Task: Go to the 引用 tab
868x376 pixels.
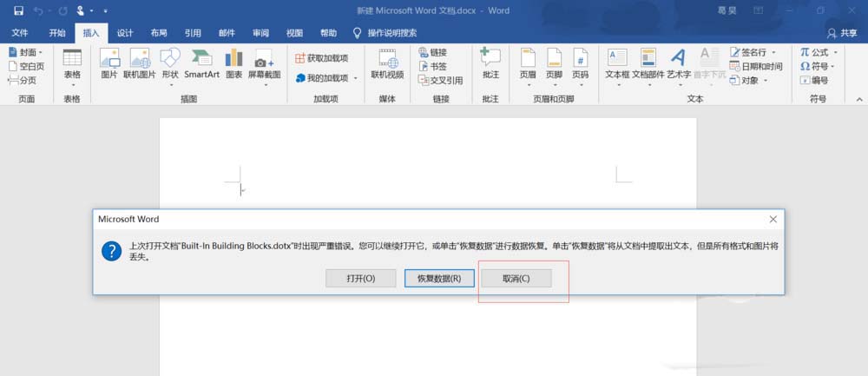Action: [193, 33]
